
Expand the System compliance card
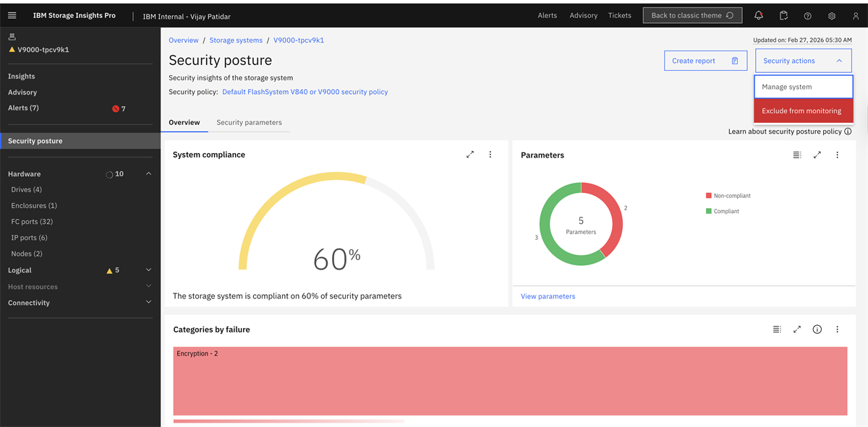470,155
